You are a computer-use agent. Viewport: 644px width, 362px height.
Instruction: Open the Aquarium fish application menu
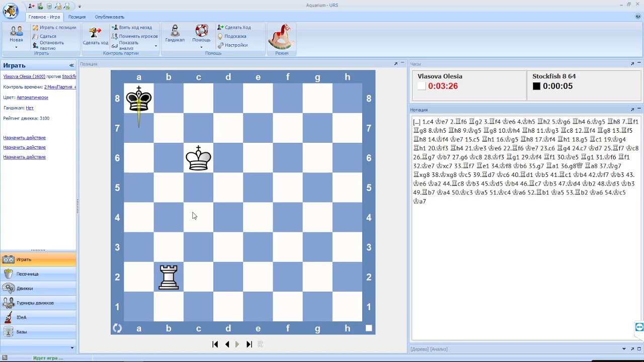click(10, 10)
